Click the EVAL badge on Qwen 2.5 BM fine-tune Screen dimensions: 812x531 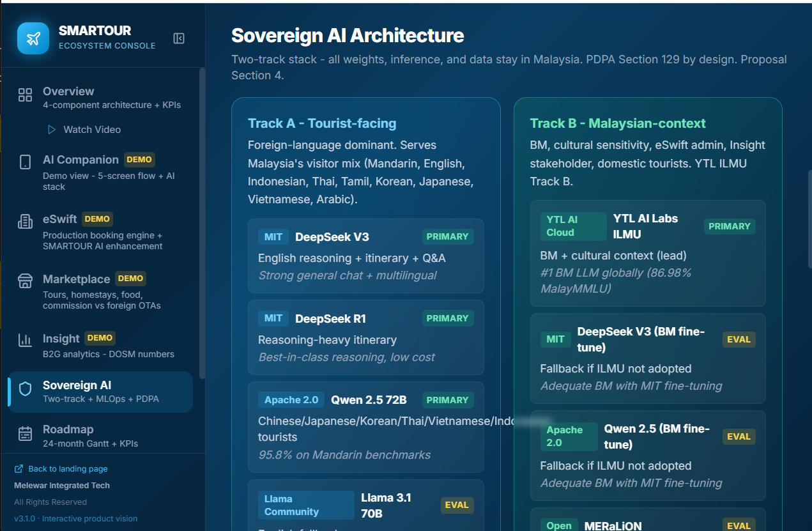(x=739, y=436)
